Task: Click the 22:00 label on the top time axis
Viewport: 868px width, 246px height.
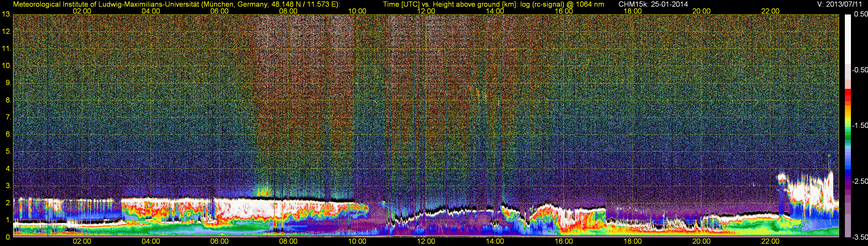Action: point(770,11)
